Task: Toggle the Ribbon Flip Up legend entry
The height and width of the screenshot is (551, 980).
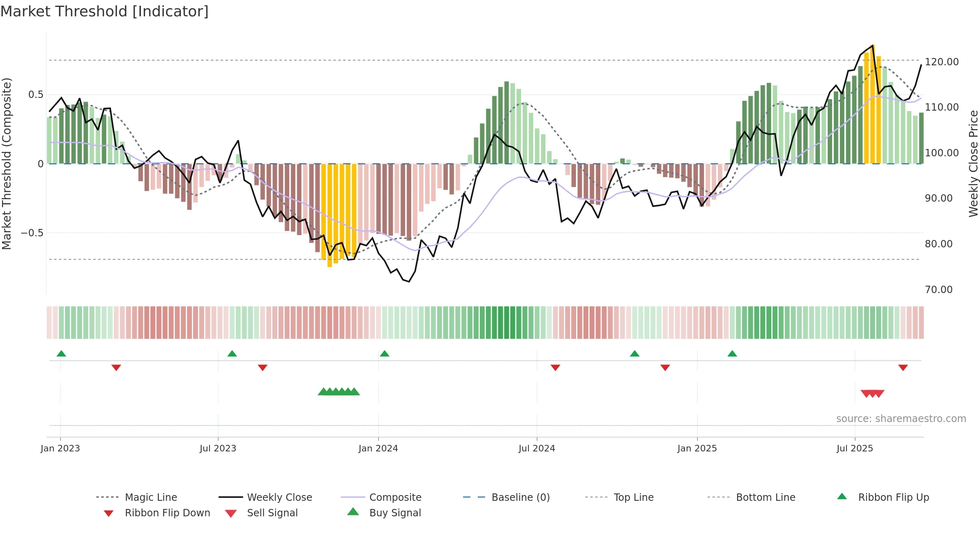Action: (x=883, y=497)
